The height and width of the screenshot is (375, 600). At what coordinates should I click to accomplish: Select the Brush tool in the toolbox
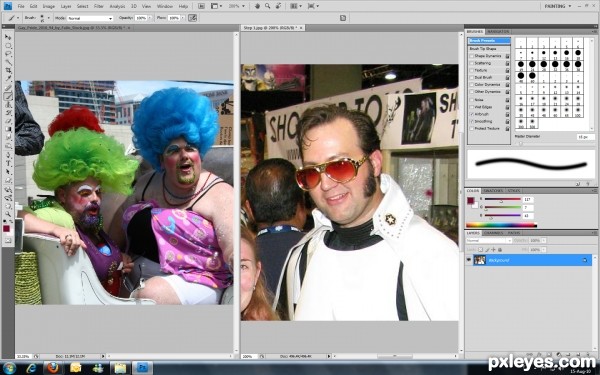click(x=8, y=96)
